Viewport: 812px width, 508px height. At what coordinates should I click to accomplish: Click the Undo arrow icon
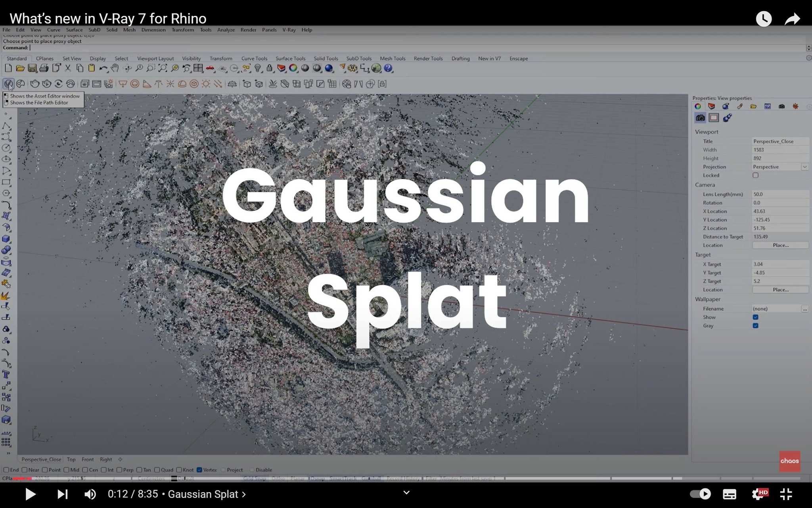pos(103,68)
